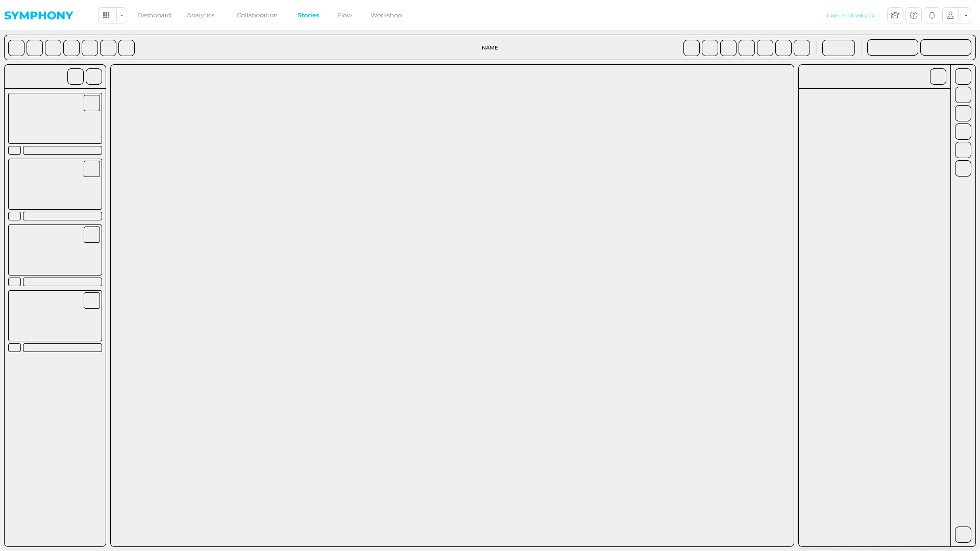Click the NAME field in the top bar

489,47
